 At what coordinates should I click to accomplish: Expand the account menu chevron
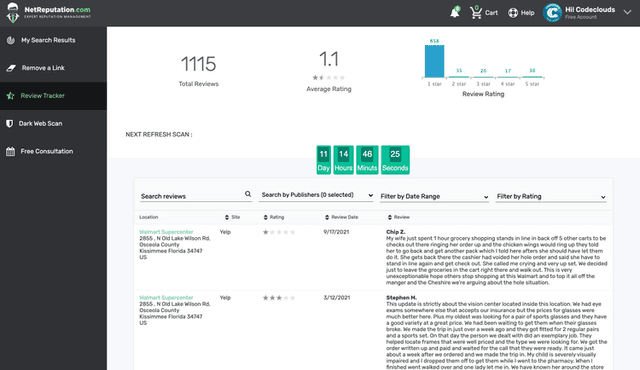[x=627, y=13]
